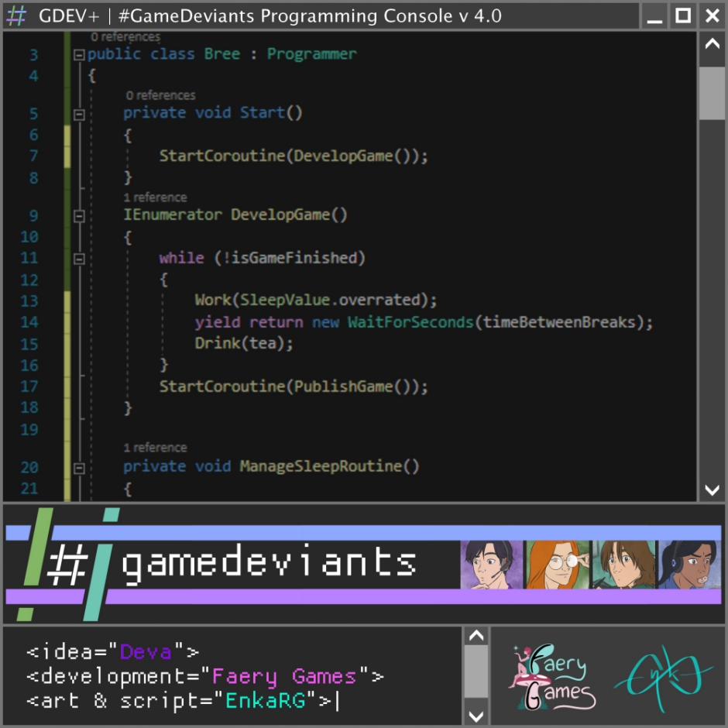Viewport: 728px width, 728px height.
Task: Click the credits panel scroll down arrow
Action: (x=476, y=716)
